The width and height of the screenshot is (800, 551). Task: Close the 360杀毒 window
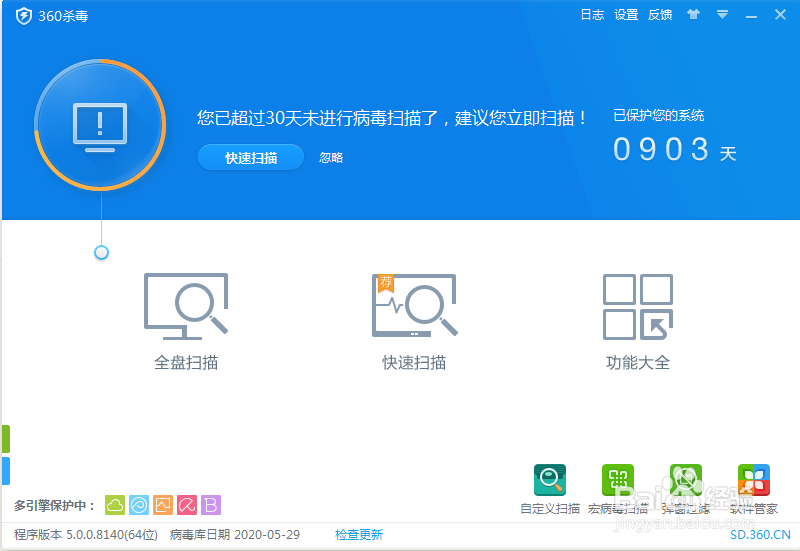tap(780, 15)
